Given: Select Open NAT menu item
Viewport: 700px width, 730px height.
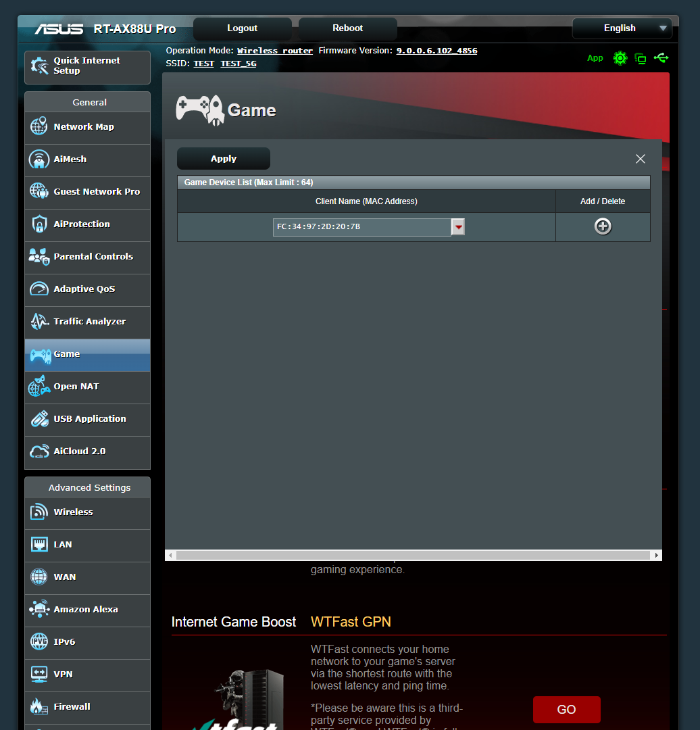Looking at the screenshot, I should (x=88, y=387).
